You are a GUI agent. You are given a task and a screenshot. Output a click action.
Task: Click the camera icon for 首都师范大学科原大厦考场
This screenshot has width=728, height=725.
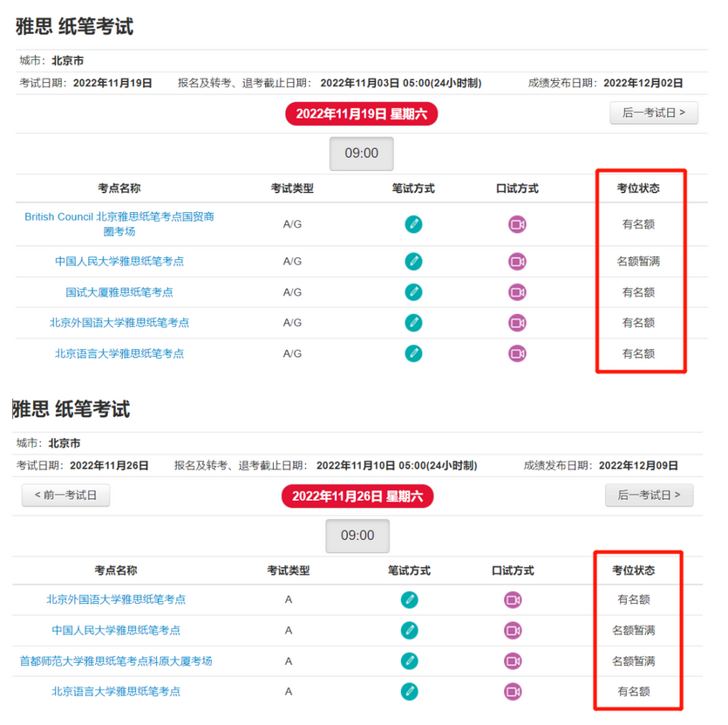pyautogui.click(x=513, y=660)
